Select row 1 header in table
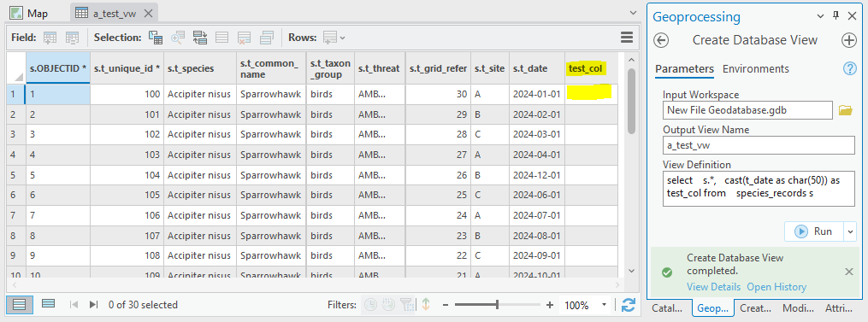Viewport: 868px width, 322px height. click(16, 94)
